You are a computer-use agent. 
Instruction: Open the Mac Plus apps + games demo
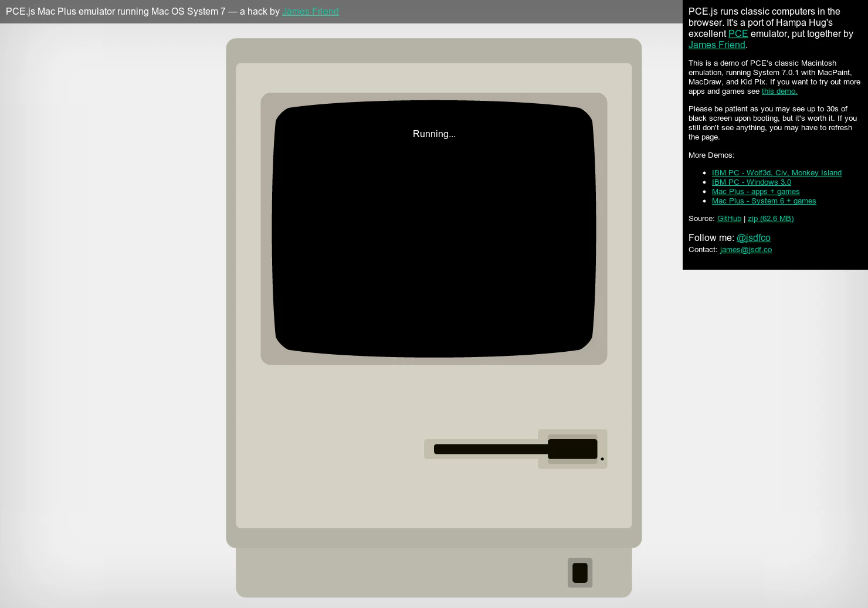click(x=755, y=191)
